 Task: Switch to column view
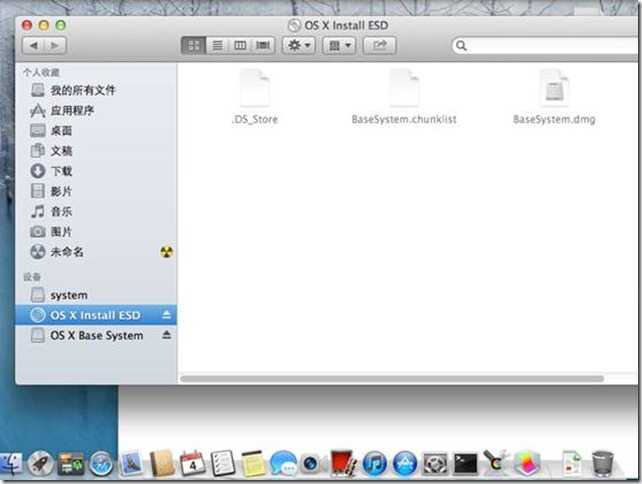click(240, 45)
